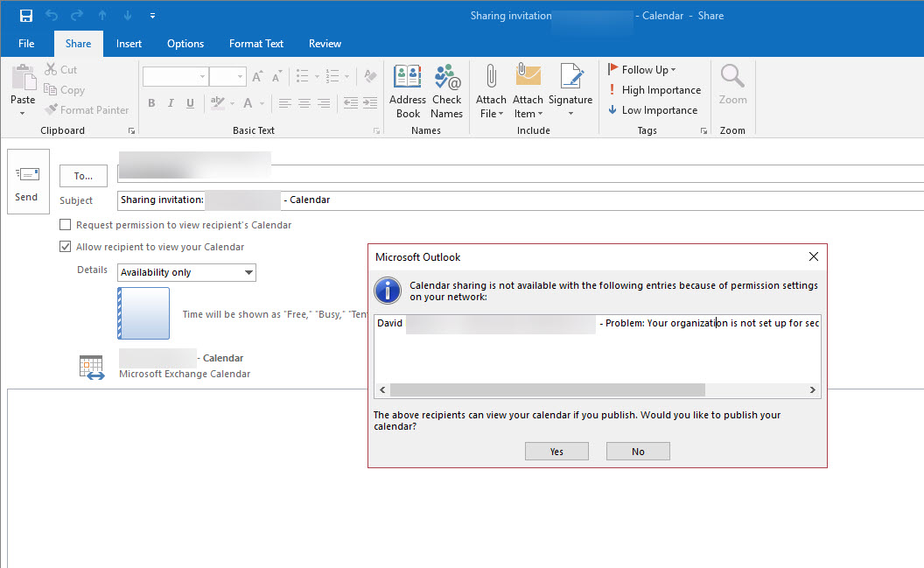Click Yes to publish your calendar
This screenshot has height=568, width=924.
[556, 452]
